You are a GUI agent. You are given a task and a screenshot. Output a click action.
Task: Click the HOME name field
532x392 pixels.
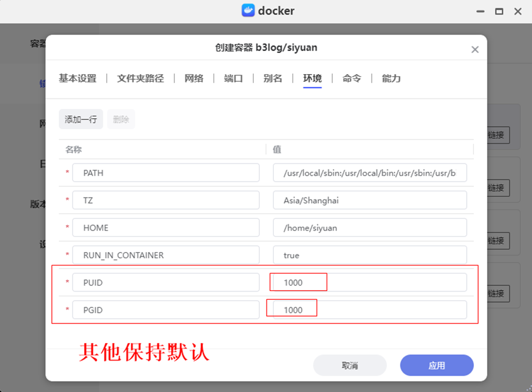[x=166, y=228]
